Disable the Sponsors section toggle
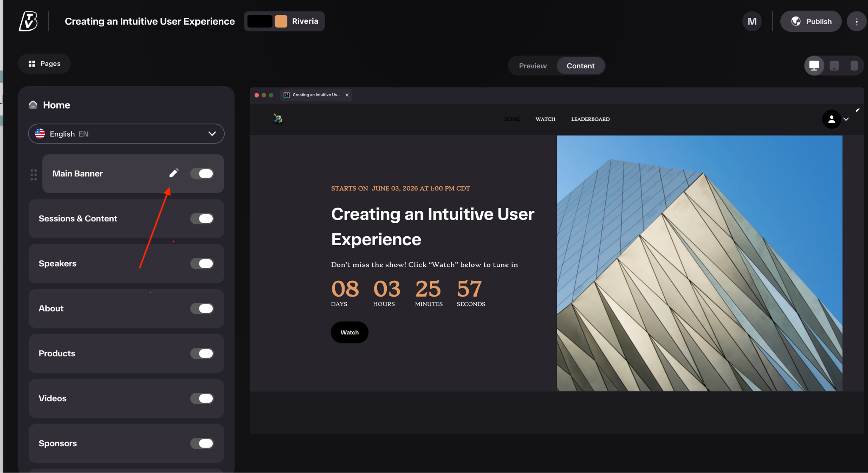 click(x=202, y=443)
